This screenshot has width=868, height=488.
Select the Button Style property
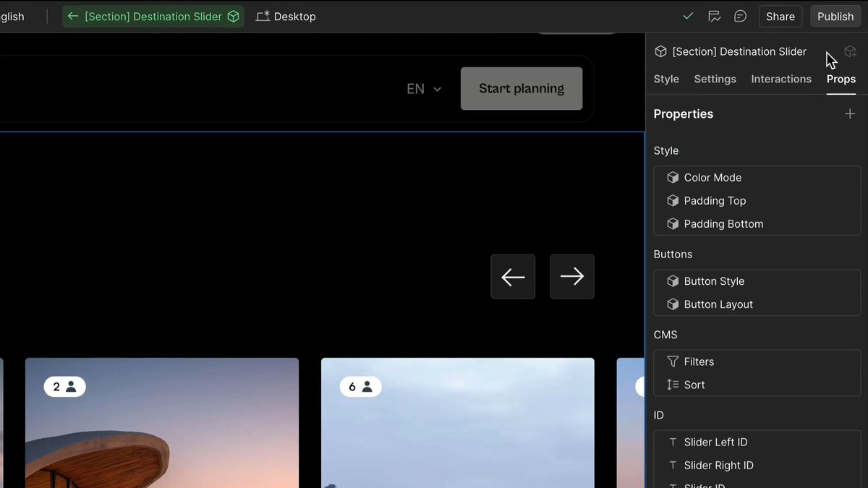(x=757, y=281)
